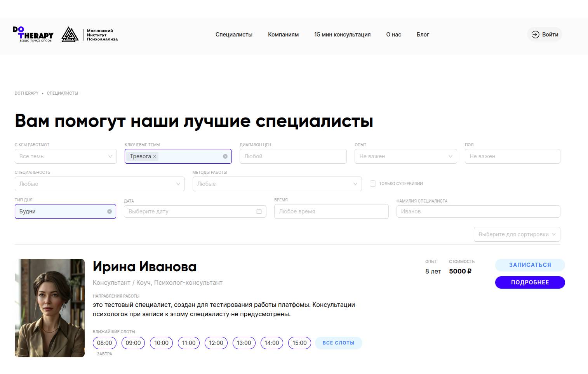Click Подробнее about Ирина Иванова
Image resolution: width=588 pixels, height=374 pixels.
pos(530,282)
